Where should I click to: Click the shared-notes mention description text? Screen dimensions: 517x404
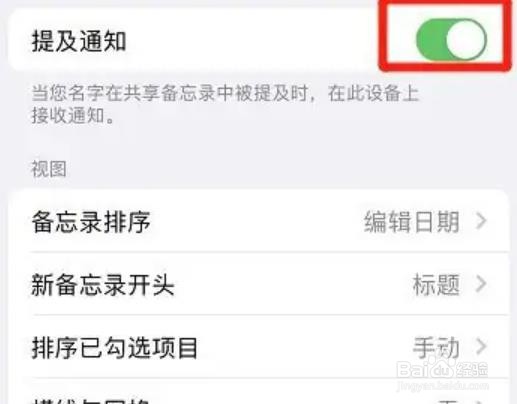pos(225,104)
